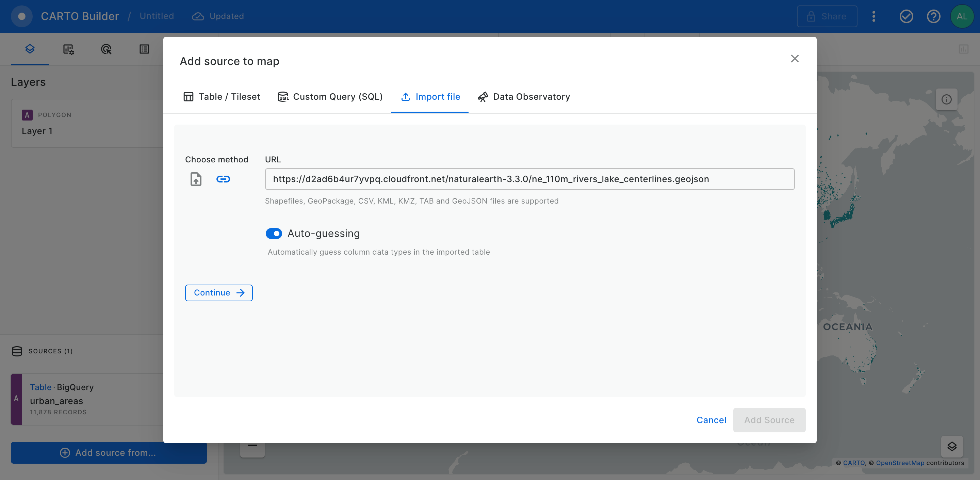Switch to the Table / Tileset tab
Image resolution: width=980 pixels, height=480 pixels.
pyautogui.click(x=222, y=97)
